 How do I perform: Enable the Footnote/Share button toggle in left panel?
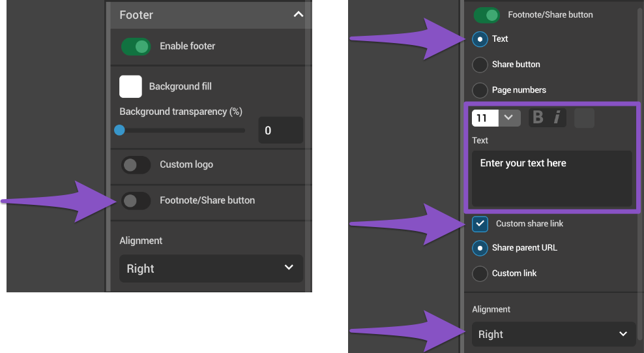pos(136,200)
